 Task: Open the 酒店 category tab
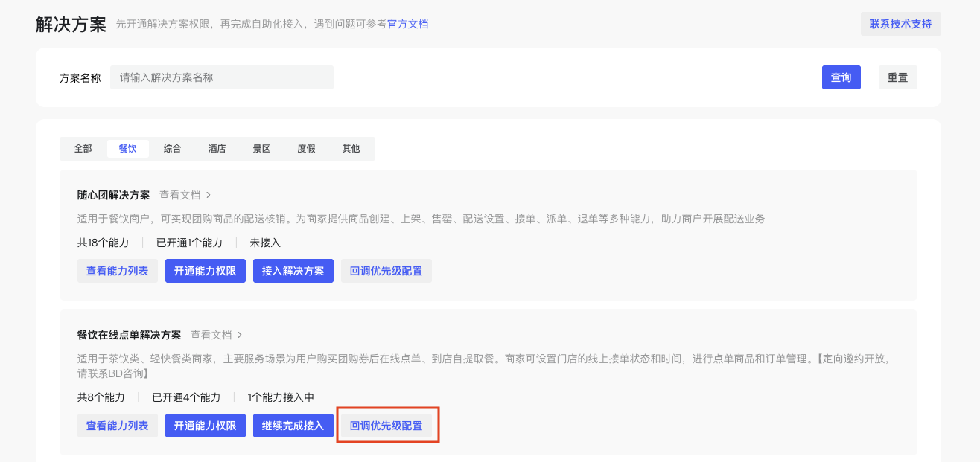pyautogui.click(x=217, y=149)
